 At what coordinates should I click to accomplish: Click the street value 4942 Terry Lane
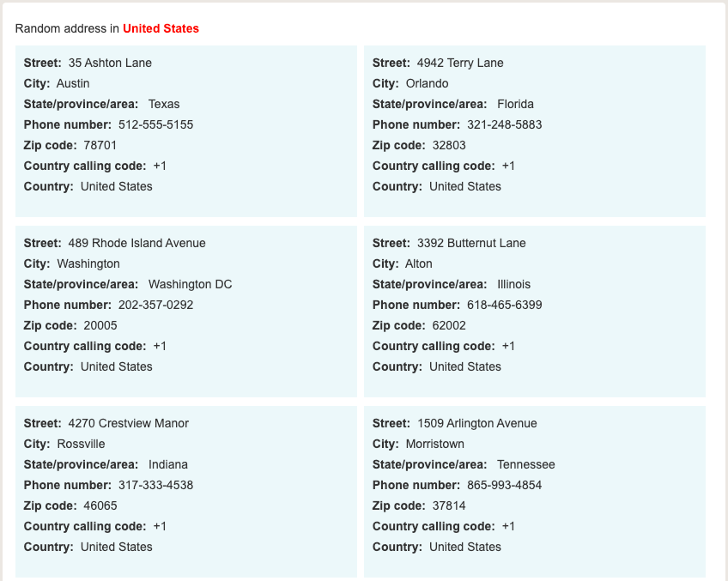tap(460, 63)
